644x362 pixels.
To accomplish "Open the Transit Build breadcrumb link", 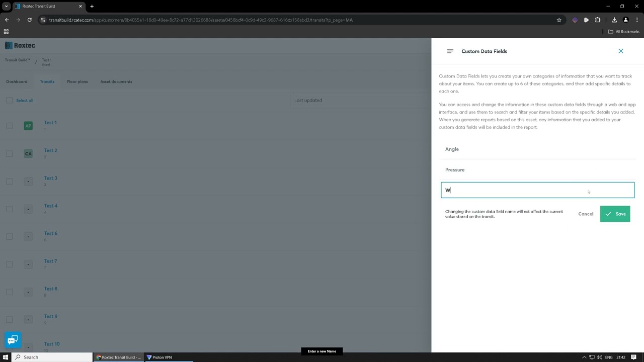I will click(x=18, y=60).
